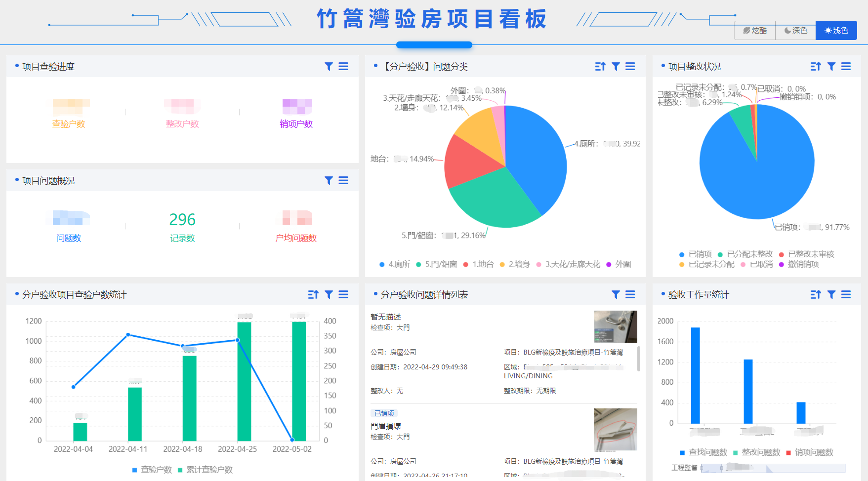
Task: Toggle 撤销销项 legend item
Action: [x=799, y=264]
